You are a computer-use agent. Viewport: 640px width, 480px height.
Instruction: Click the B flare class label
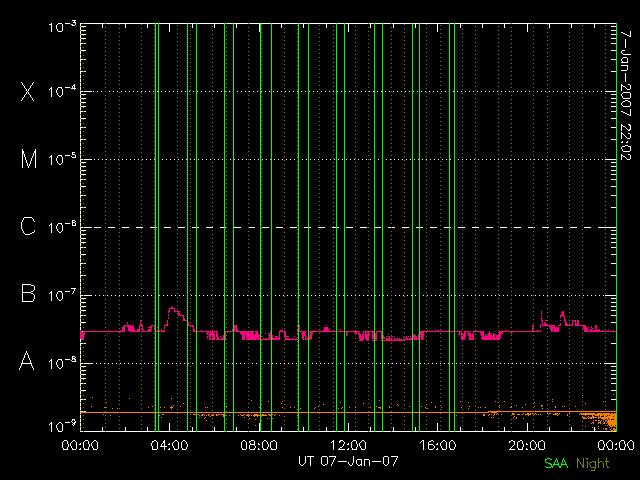coord(28,293)
